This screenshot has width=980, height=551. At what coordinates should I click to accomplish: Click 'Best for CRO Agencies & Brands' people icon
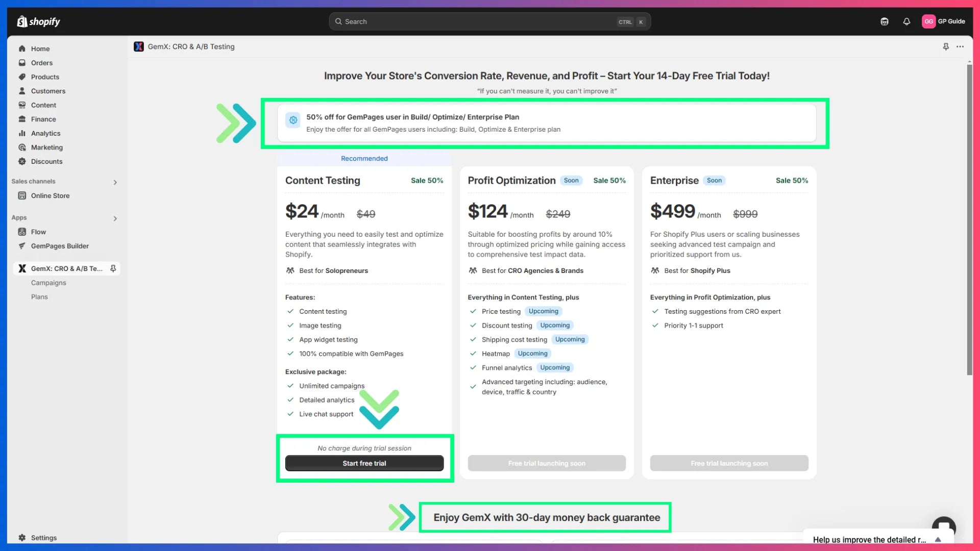coord(473,270)
